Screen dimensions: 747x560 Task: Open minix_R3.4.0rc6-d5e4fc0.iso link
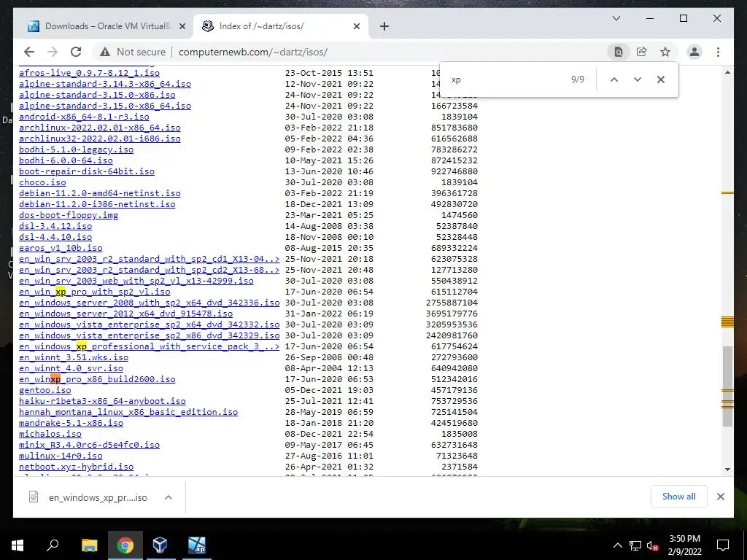(x=89, y=446)
